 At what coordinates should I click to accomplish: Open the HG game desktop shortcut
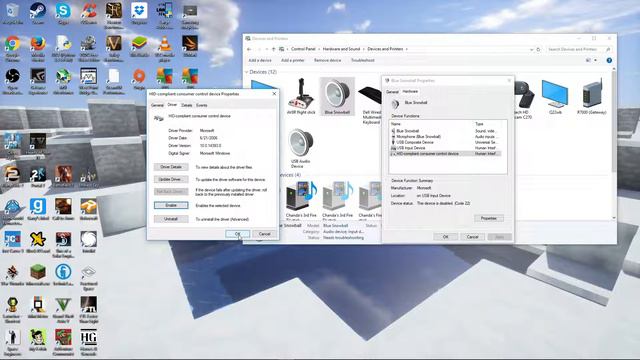click(89, 342)
